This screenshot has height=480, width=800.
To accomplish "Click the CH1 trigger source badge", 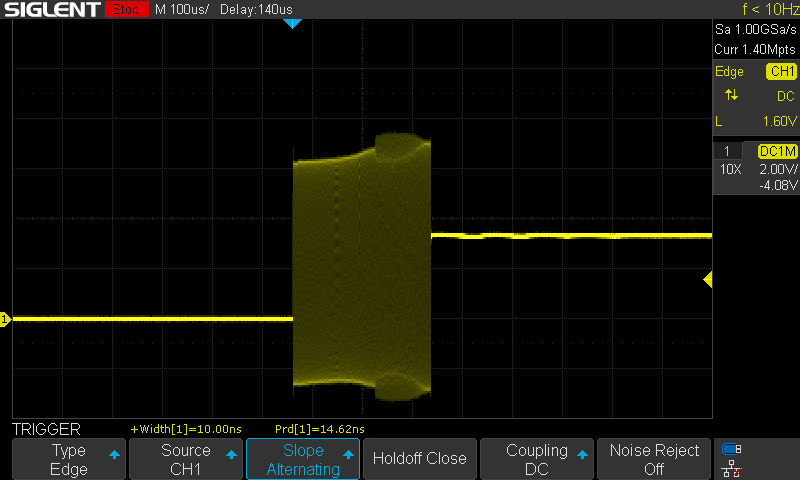I will [782, 71].
